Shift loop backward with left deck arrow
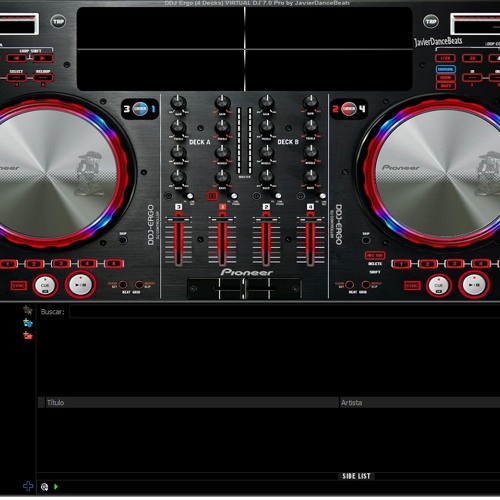 [x=16, y=58]
